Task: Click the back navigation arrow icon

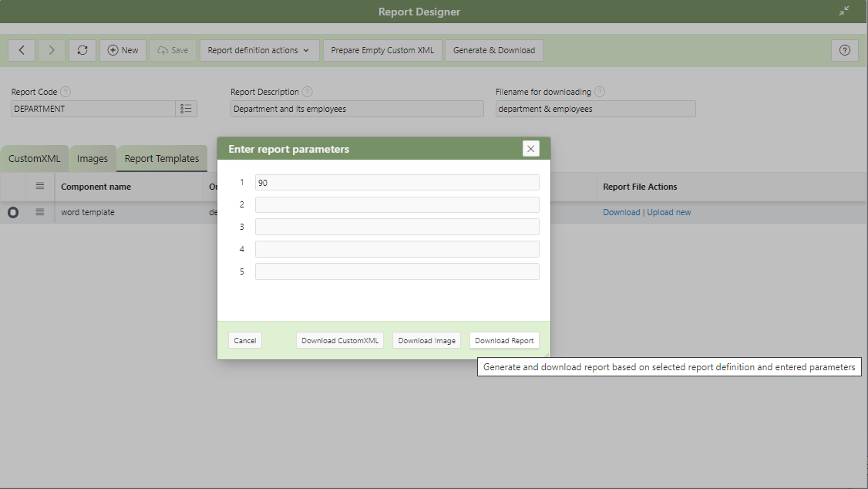Action: click(22, 50)
